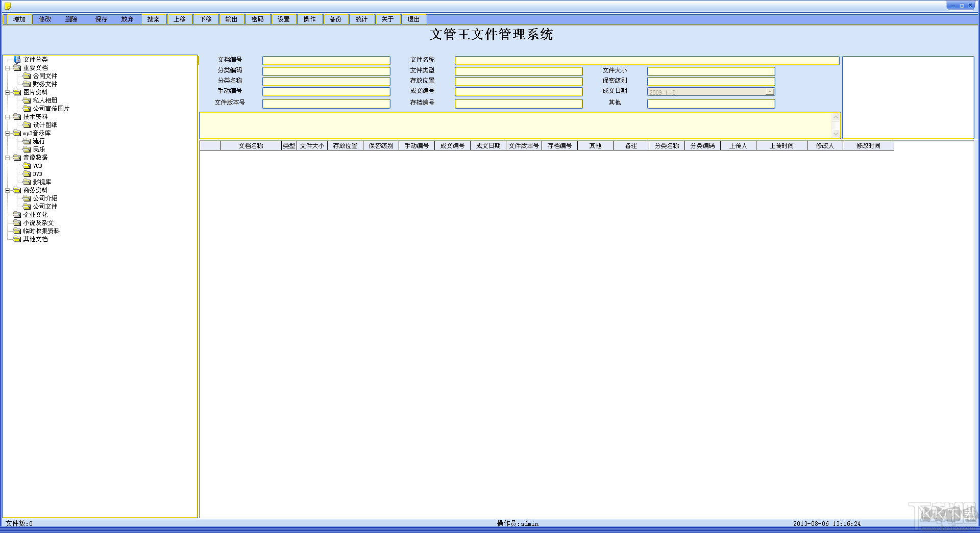This screenshot has width=980, height=533.
Task: Click the 退出 toolbar button
Action: pyautogui.click(x=413, y=19)
